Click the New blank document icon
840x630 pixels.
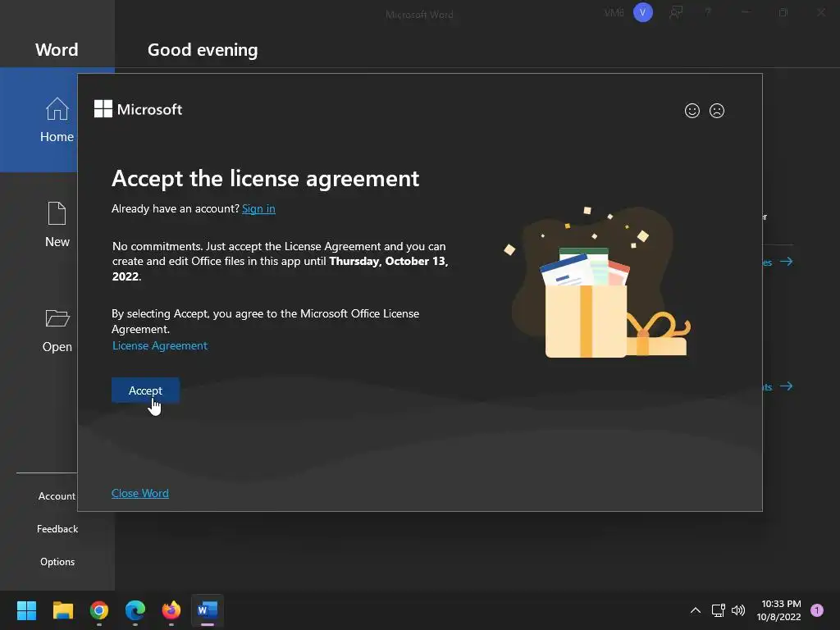click(57, 213)
